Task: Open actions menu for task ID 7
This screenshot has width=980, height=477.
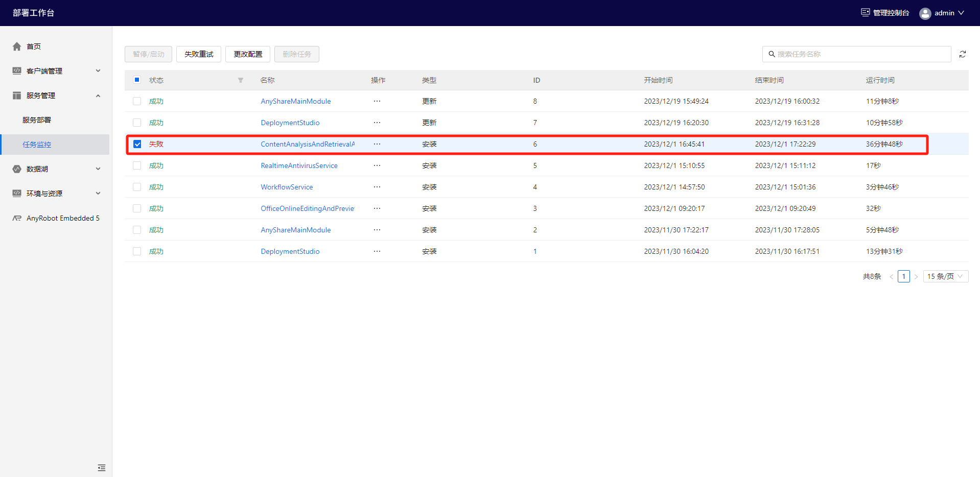Action: [x=377, y=123]
